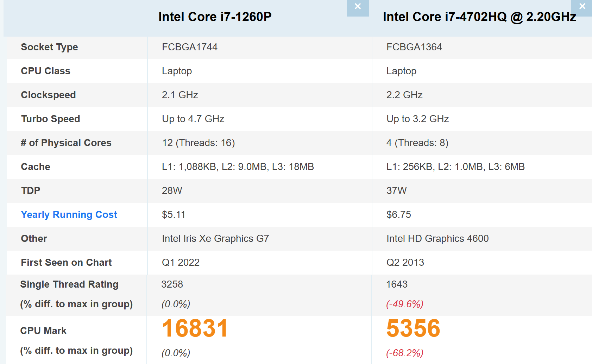Click the Intel Core i7-1260P heading

click(215, 17)
